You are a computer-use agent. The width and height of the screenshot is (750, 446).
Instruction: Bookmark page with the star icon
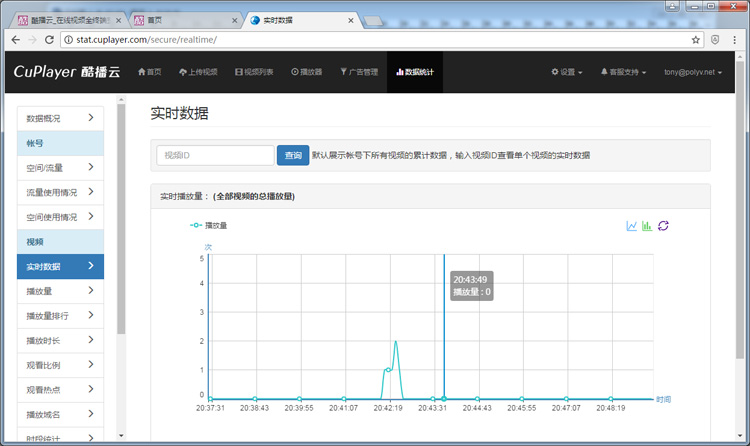tap(696, 40)
